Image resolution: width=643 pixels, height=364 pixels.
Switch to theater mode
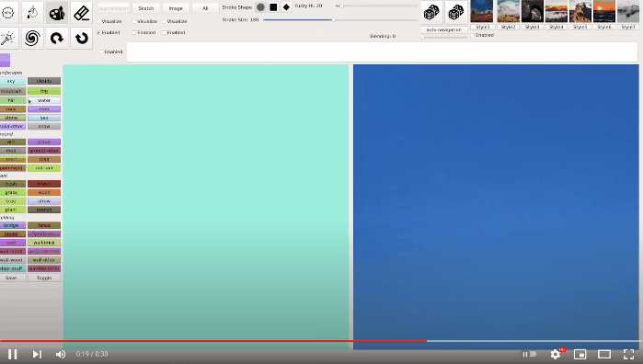tap(604, 354)
